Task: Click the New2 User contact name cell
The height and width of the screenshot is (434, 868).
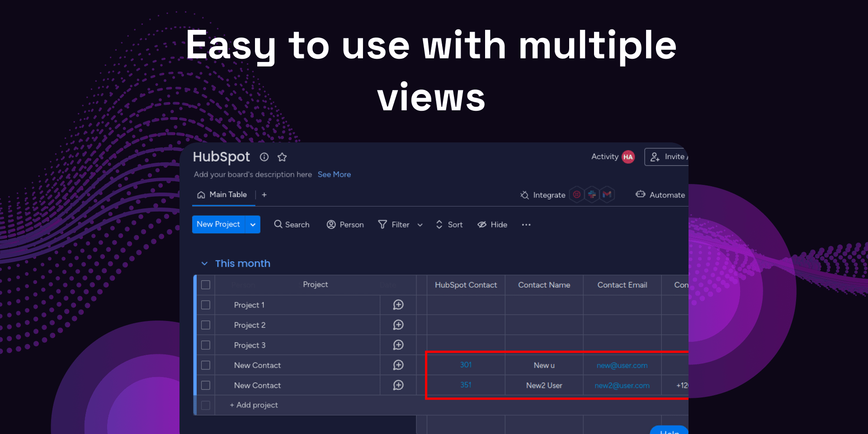Action: [544, 386]
